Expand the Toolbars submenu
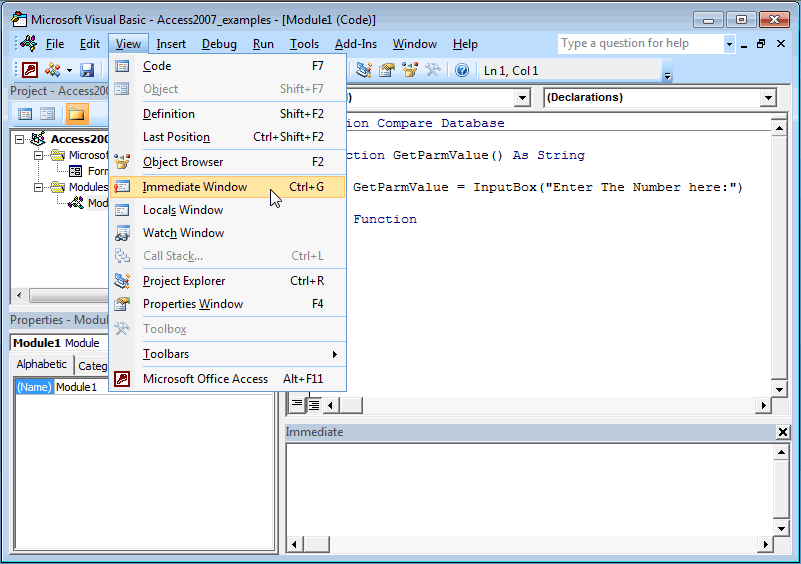The height and width of the screenshot is (564, 801). coord(228,354)
